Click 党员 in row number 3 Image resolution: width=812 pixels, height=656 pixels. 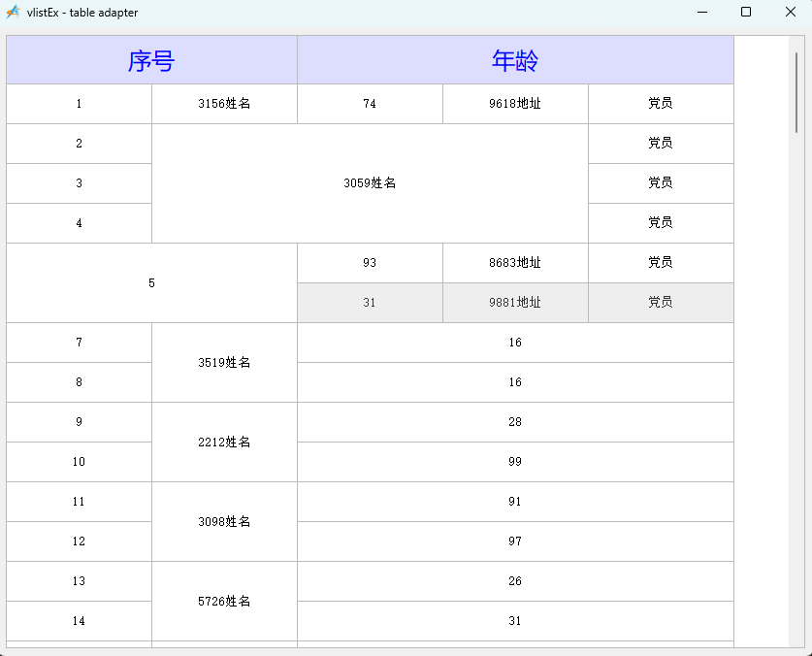click(x=661, y=183)
